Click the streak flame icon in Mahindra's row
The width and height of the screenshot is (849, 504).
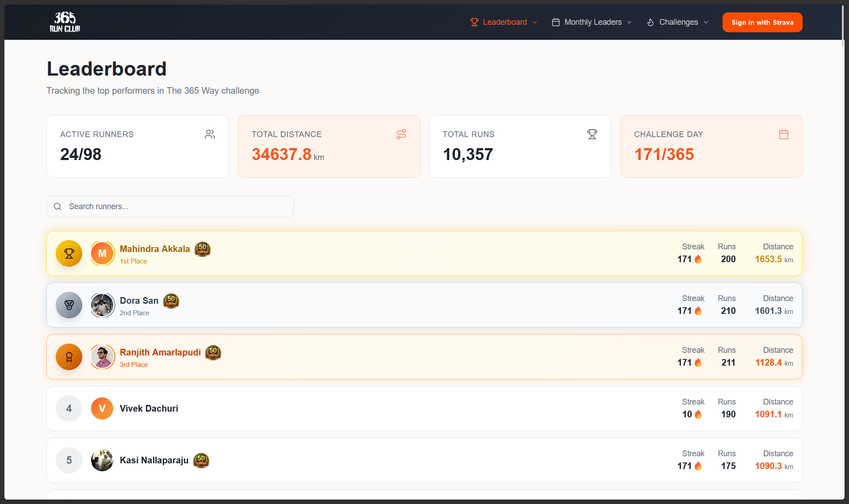click(698, 259)
